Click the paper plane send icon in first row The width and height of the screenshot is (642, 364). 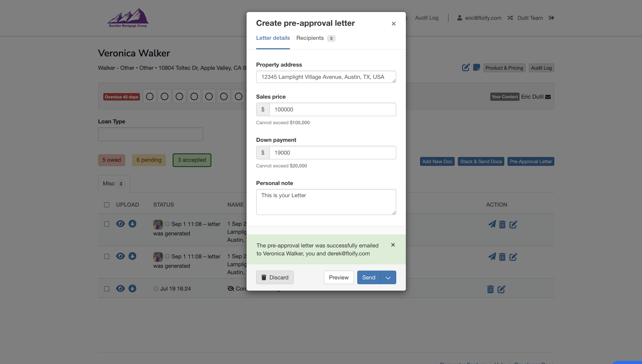tap(492, 224)
